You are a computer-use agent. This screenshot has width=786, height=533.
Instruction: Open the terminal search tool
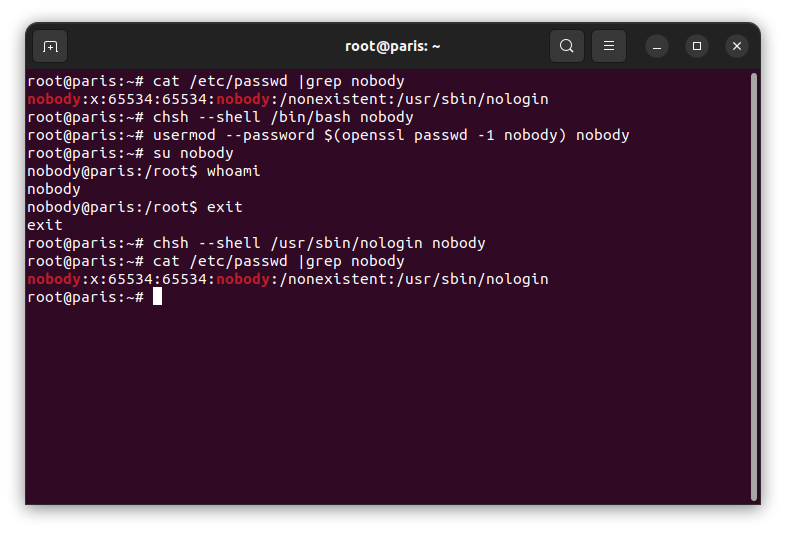[x=566, y=46]
